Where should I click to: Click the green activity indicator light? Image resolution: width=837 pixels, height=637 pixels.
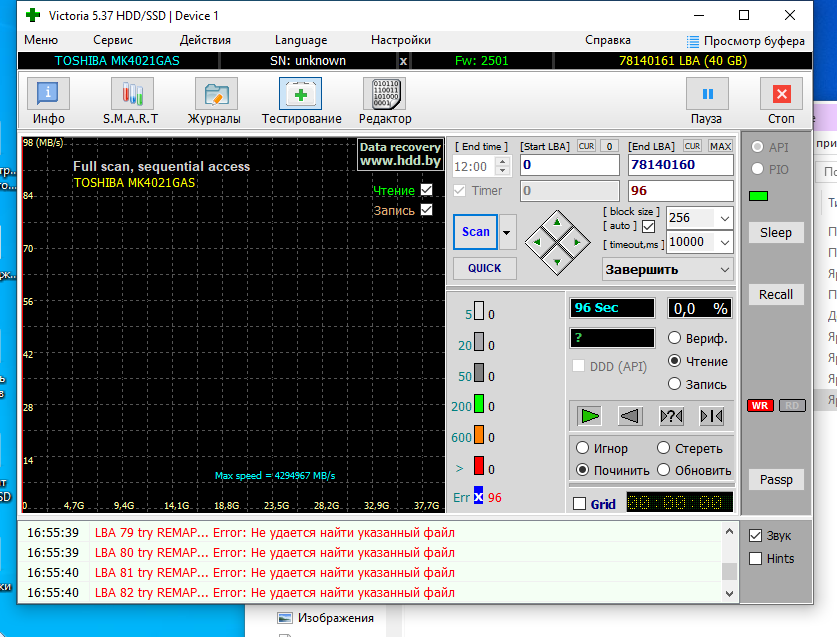pyautogui.click(x=759, y=196)
